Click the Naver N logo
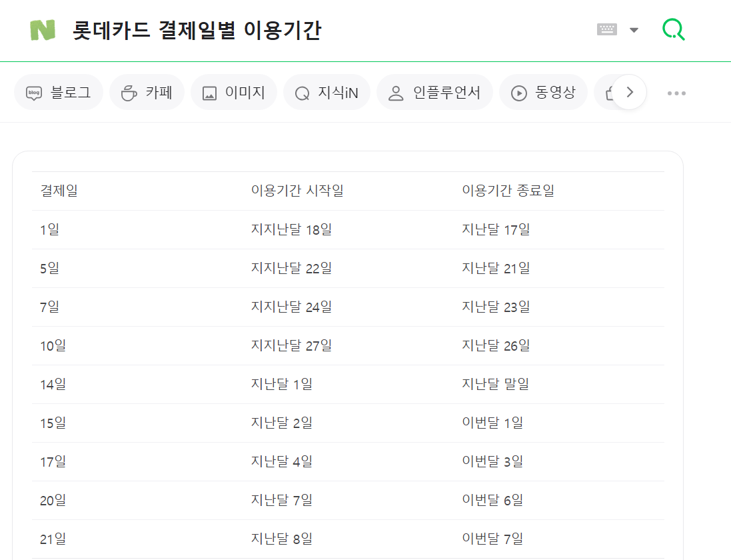The width and height of the screenshot is (731, 560). pyautogui.click(x=43, y=30)
